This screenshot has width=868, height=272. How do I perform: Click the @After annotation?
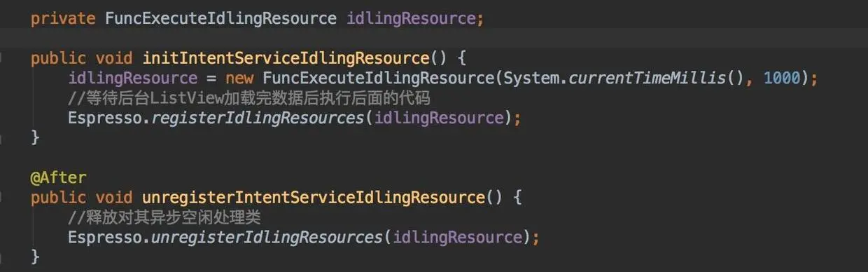pyautogui.click(x=58, y=177)
